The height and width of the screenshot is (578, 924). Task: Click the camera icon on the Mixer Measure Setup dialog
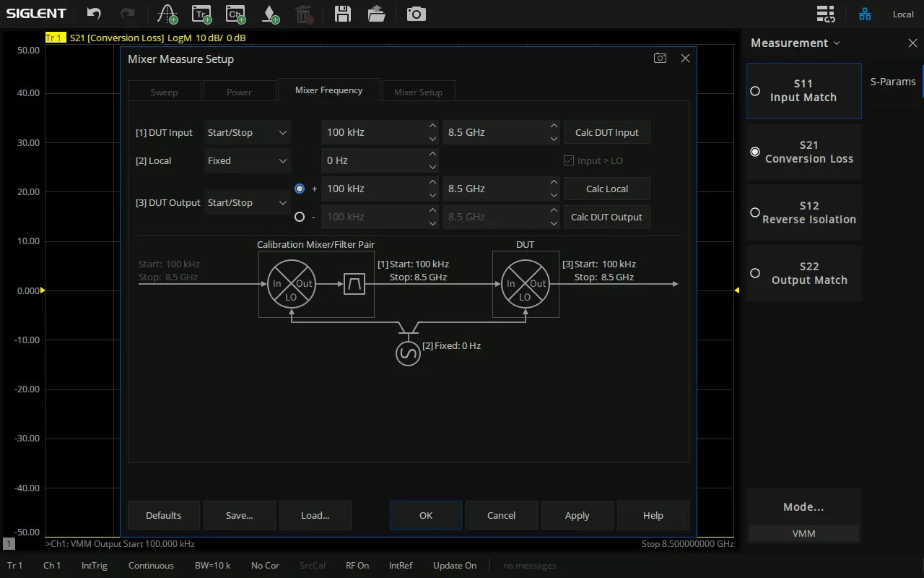click(660, 58)
